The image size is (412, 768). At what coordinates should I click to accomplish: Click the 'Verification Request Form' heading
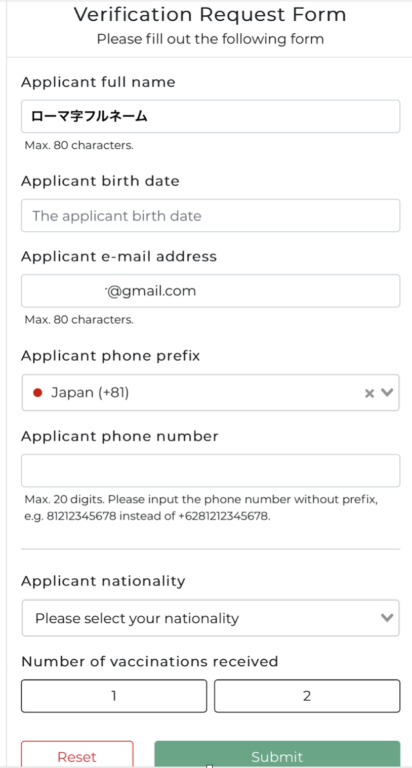point(210,14)
